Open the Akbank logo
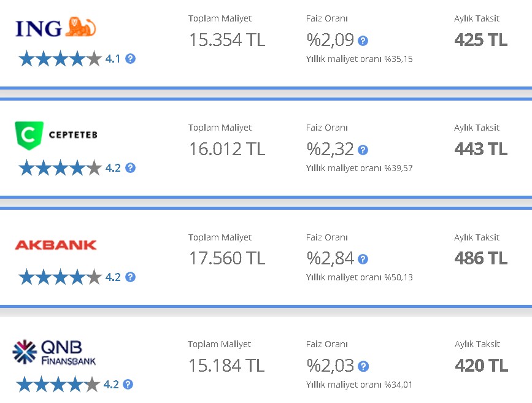Image resolution: width=532 pixels, height=403 pixels. click(56, 245)
